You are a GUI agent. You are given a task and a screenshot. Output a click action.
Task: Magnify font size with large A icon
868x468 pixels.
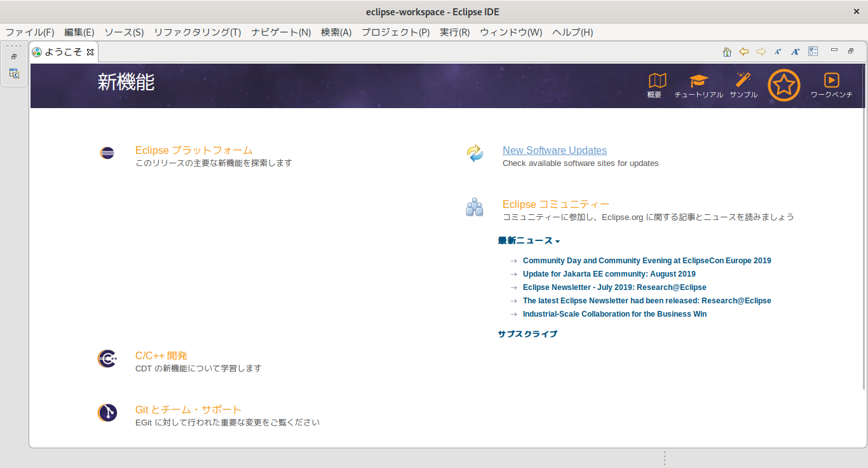(x=795, y=52)
